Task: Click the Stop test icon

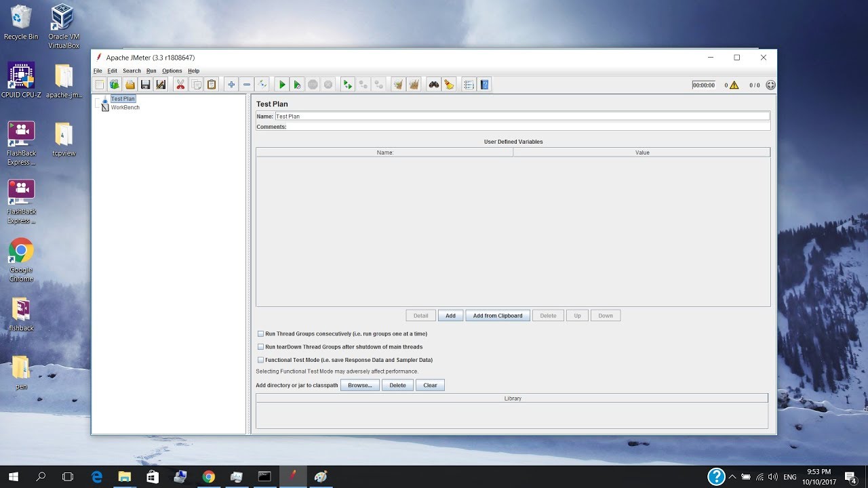Action: point(313,85)
